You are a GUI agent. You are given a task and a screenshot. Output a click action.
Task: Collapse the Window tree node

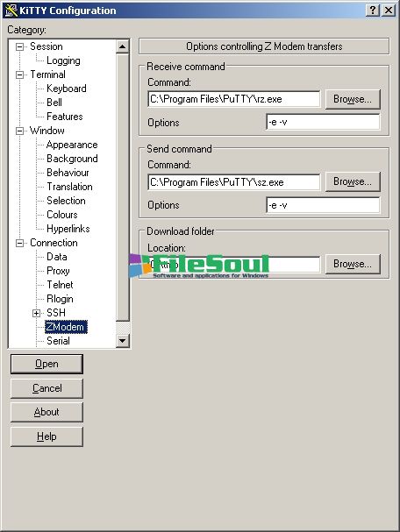click(20, 131)
